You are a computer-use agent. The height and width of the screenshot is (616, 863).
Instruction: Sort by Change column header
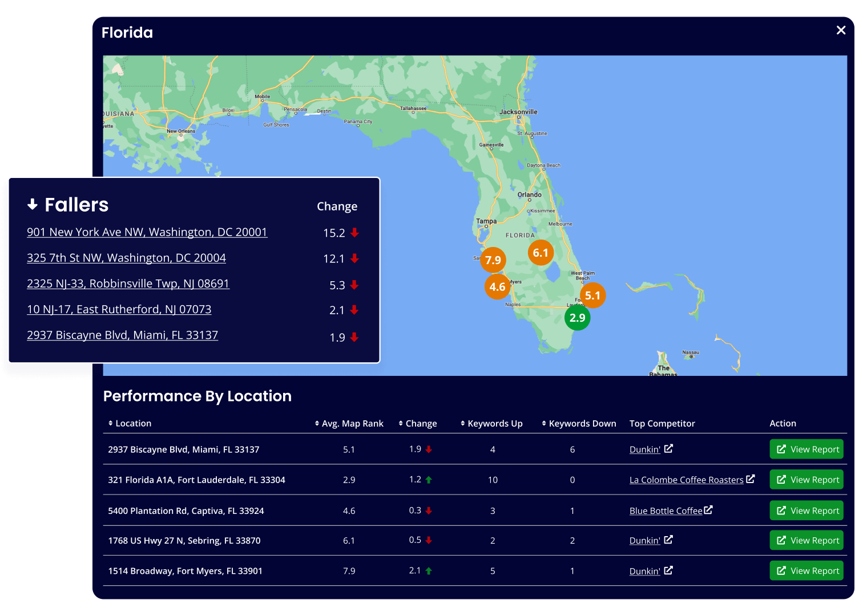(418, 423)
